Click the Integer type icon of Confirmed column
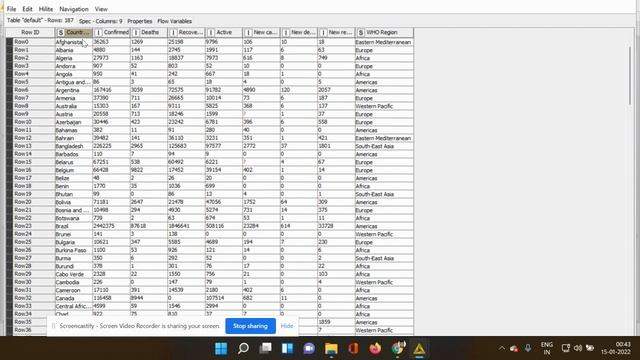Viewport: 640px width, 360px height. (98, 33)
